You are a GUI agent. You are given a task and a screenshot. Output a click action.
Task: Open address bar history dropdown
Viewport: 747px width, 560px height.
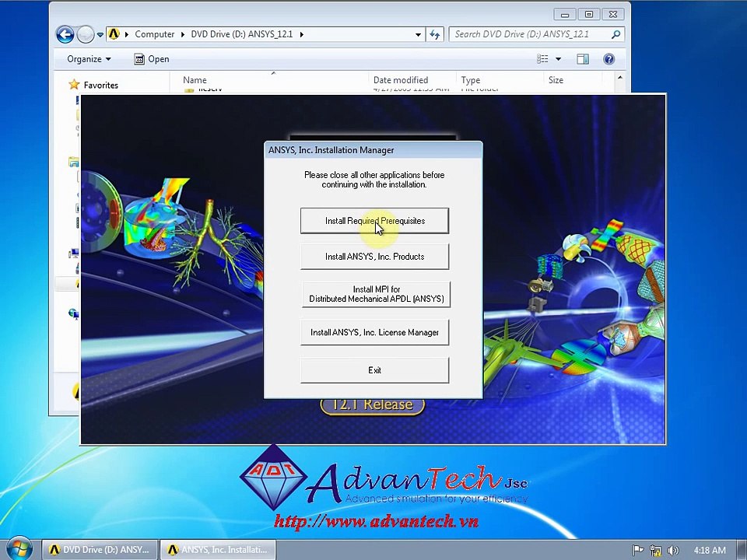coord(418,34)
